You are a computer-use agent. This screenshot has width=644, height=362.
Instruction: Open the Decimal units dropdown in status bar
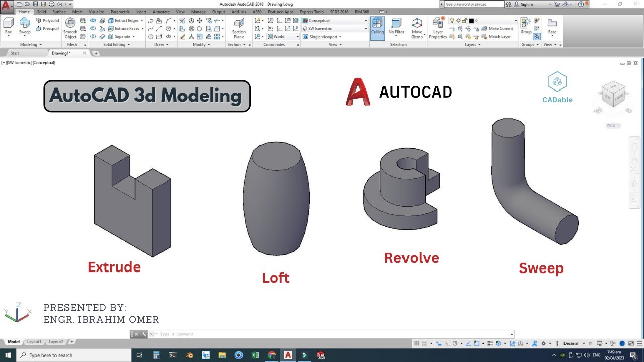coord(574,343)
